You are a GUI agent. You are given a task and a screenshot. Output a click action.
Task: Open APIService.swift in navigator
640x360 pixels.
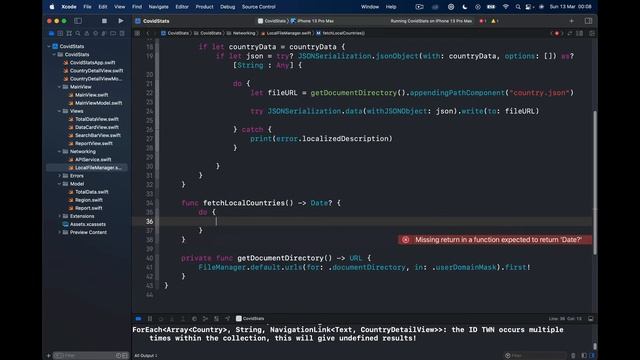pyautogui.click(x=93, y=160)
